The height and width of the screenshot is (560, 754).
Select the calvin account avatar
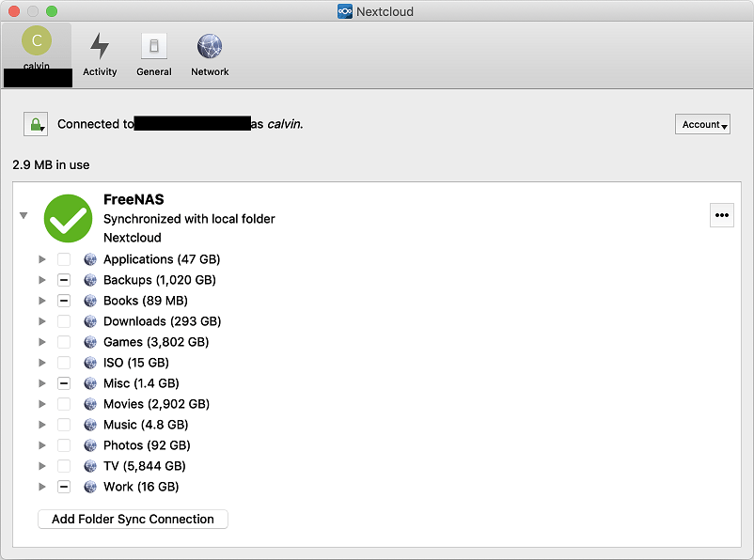[37, 40]
